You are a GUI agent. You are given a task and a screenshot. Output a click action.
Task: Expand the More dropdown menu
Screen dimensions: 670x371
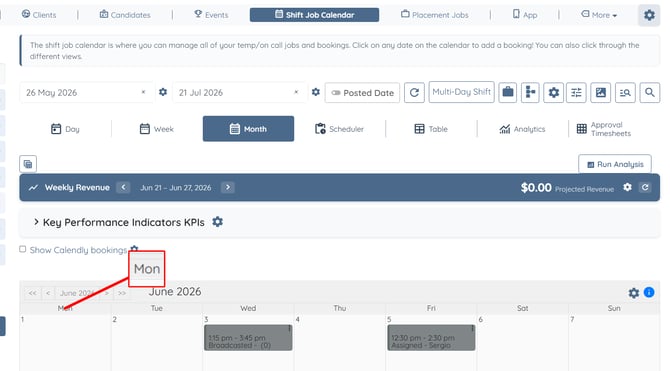click(599, 15)
